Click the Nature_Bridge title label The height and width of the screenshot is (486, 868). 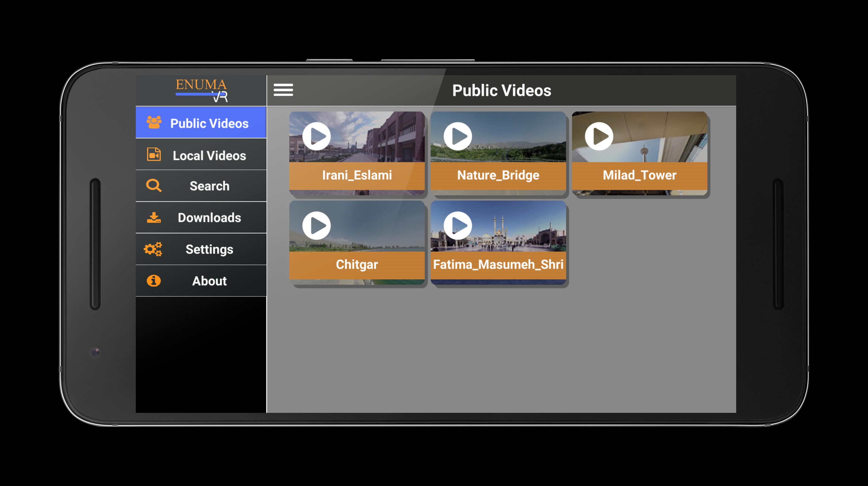pyautogui.click(x=498, y=175)
